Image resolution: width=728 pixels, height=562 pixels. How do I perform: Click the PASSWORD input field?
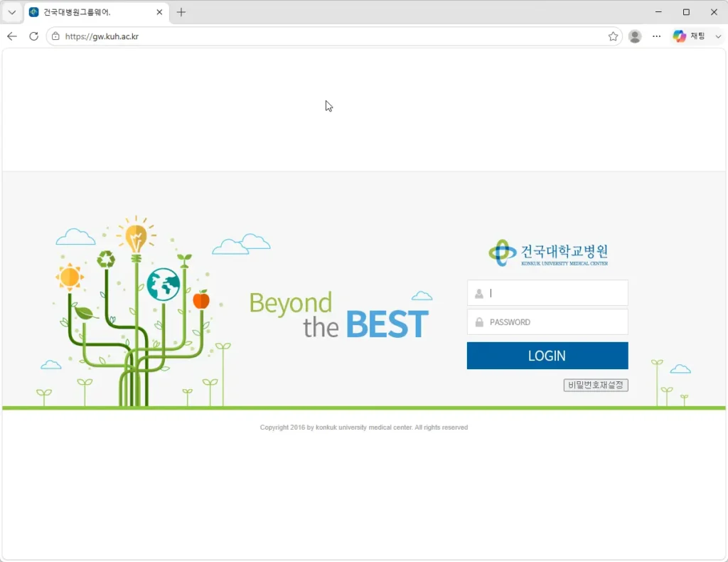(547, 322)
